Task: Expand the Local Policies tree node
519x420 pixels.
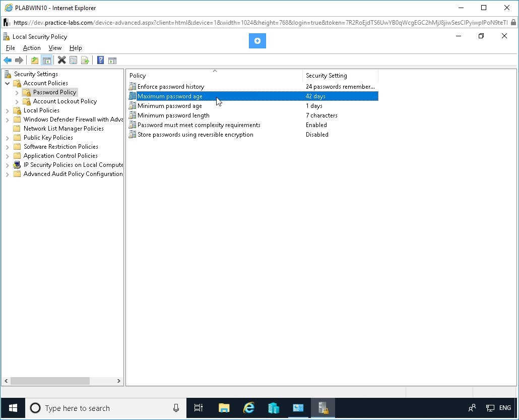Action: click(7, 110)
